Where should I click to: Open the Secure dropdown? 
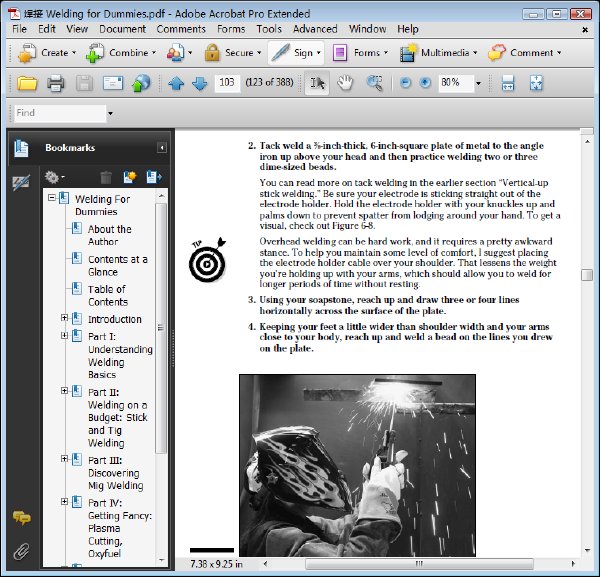coord(233,53)
